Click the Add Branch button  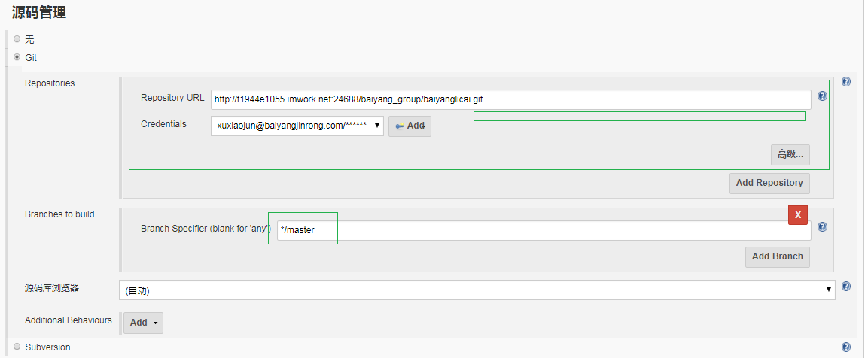778,256
